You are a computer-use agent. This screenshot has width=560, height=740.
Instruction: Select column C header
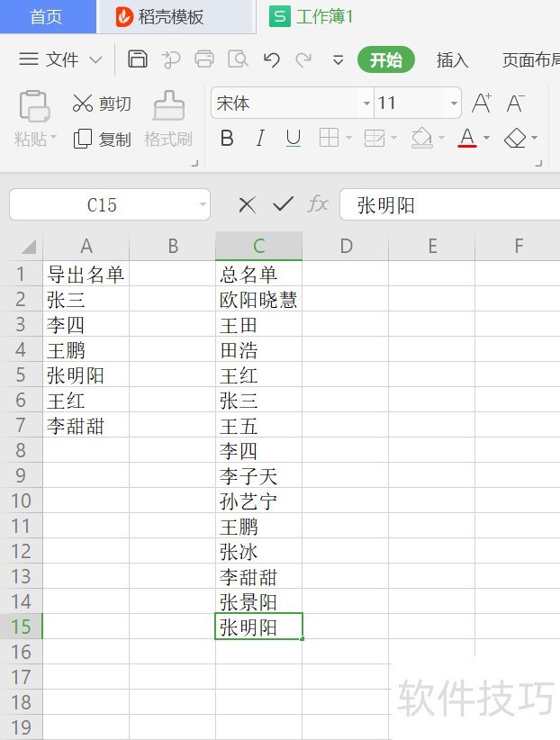(258, 246)
